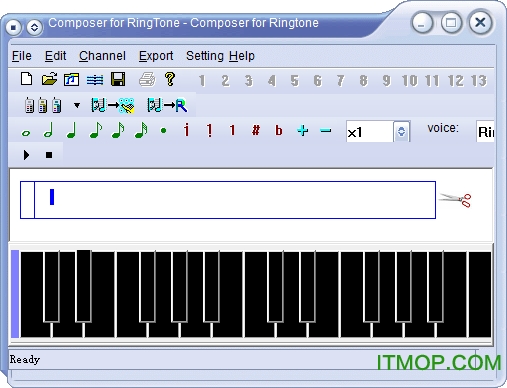The image size is (507, 388).
Task: Select the half note duration
Action: tap(49, 130)
